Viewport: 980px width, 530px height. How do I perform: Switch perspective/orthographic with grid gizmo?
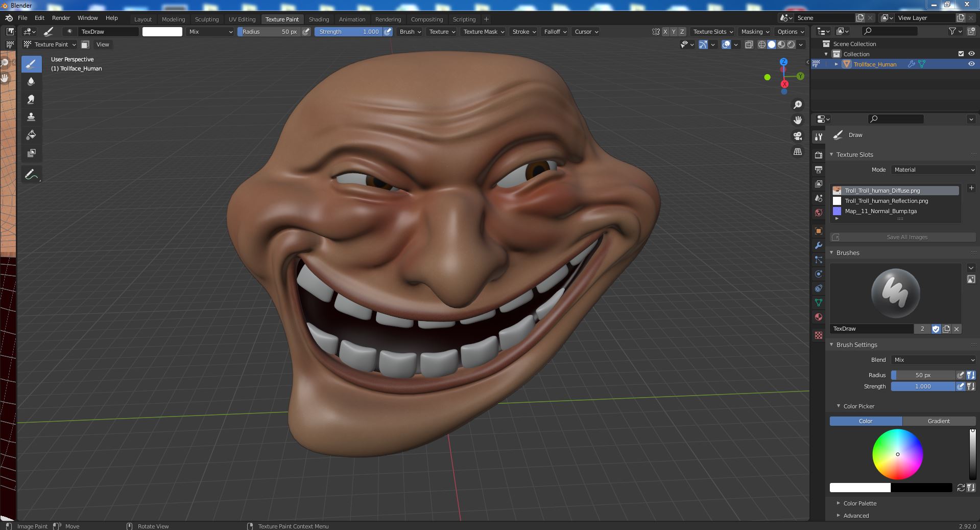798,152
